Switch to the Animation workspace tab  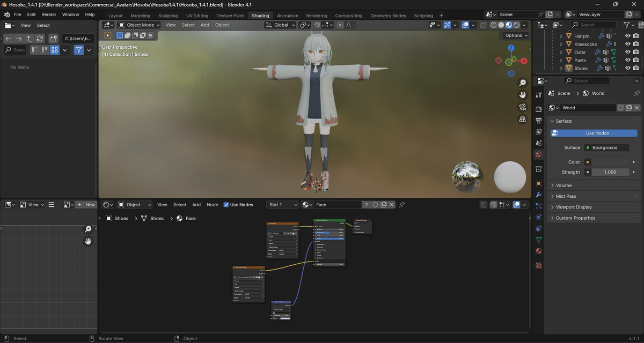[288, 16]
